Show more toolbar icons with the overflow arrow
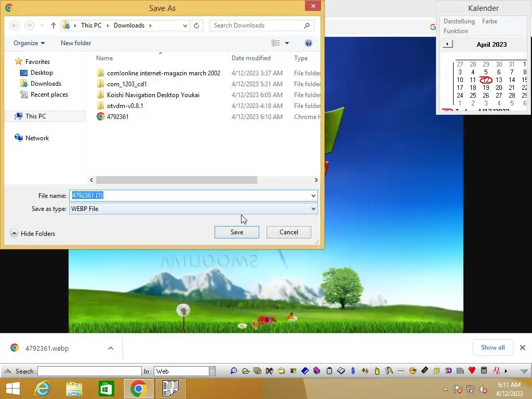 point(506,371)
